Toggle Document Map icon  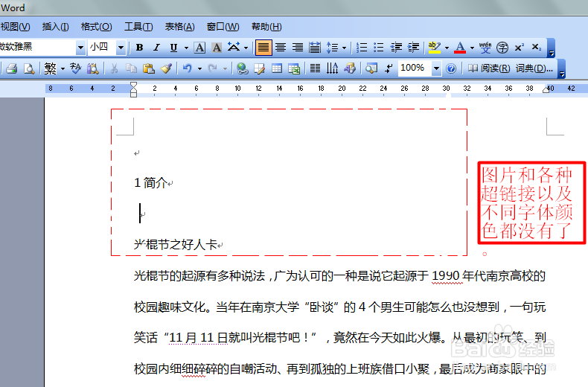371,68
